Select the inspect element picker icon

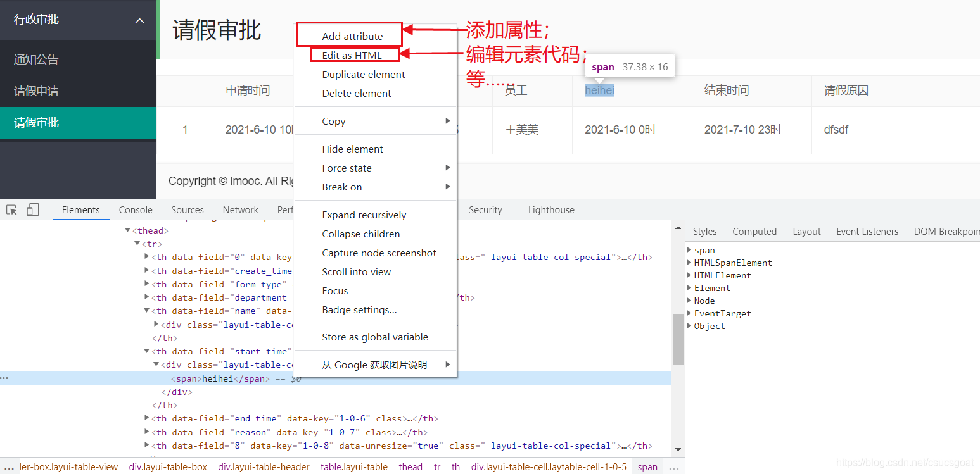(12, 210)
